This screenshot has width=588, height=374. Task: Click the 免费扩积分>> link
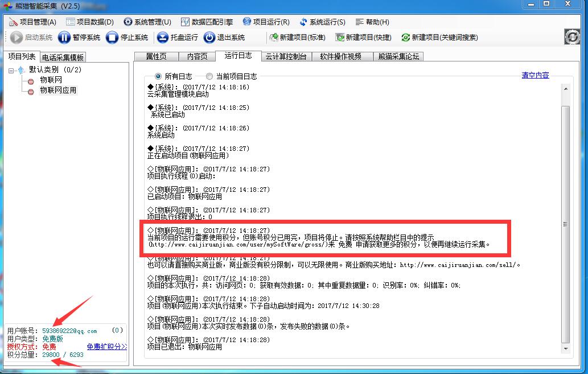tap(106, 347)
